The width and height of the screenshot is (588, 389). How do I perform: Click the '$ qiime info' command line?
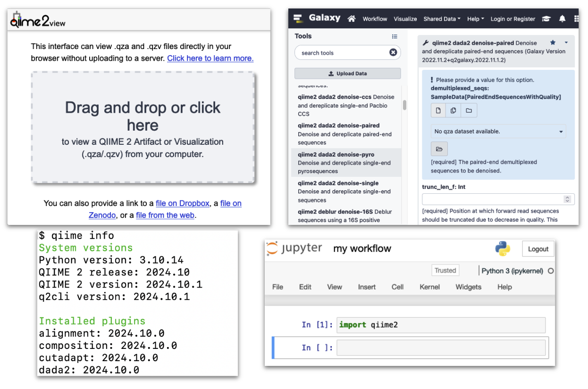pos(76,235)
